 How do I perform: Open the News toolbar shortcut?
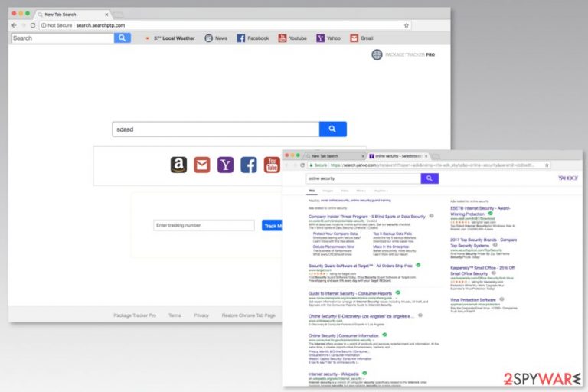point(216,38)
